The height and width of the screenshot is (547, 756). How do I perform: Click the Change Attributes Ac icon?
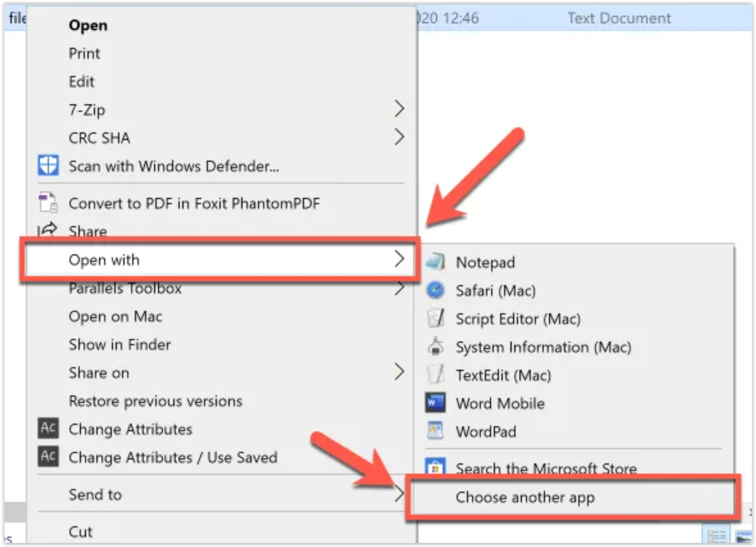(48, 428)
